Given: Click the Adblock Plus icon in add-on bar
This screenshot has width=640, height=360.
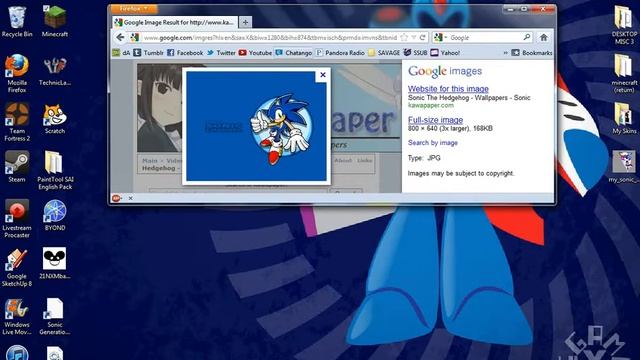Looking at the screenshot, I should (x=116, y=198).
